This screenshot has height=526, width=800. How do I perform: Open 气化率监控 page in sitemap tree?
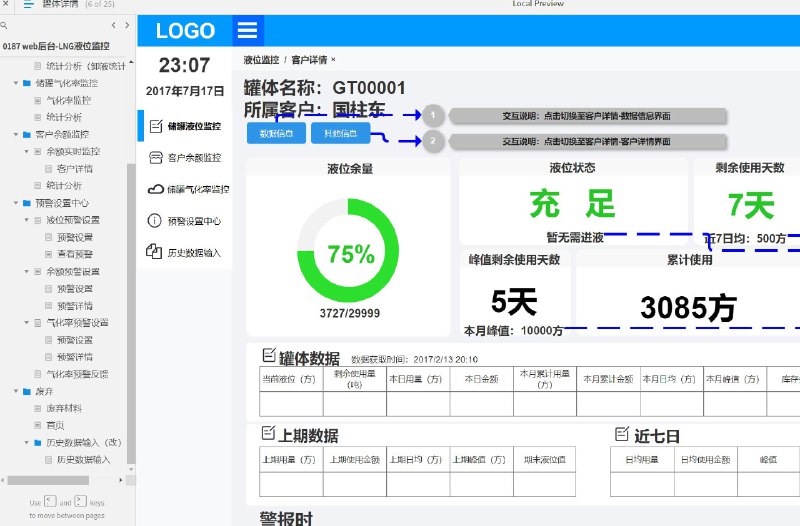pyautogui.click(x=68, y=101)
